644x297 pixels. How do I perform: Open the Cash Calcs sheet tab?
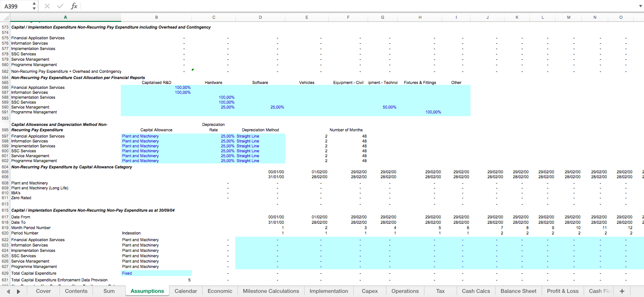476,291
